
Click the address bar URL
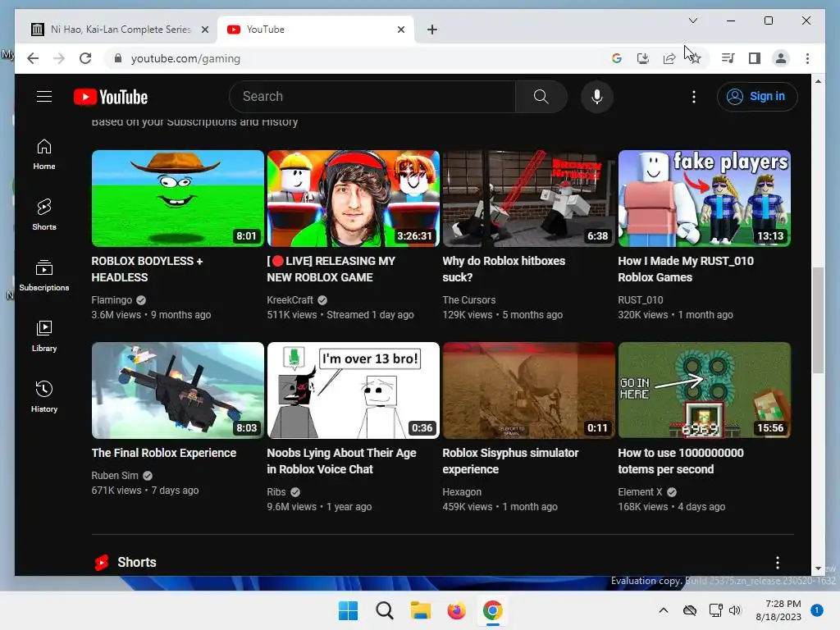pos(185,58)
